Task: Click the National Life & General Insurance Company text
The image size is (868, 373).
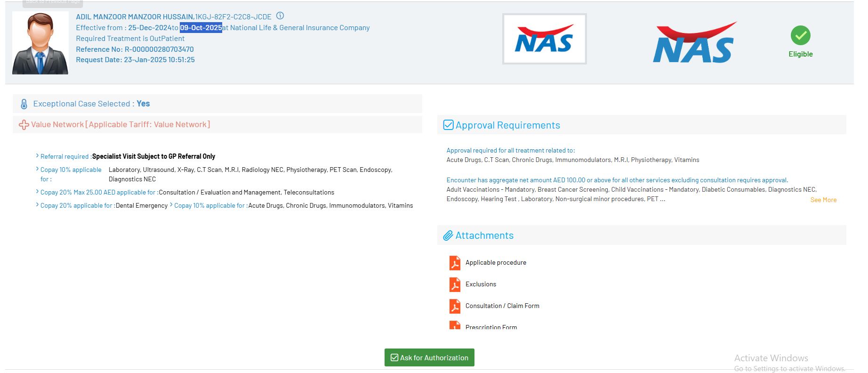Action: 300,28
